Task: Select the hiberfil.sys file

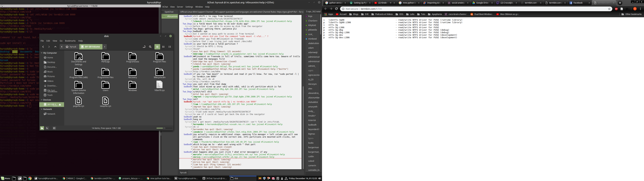Action: click(159, 86)
